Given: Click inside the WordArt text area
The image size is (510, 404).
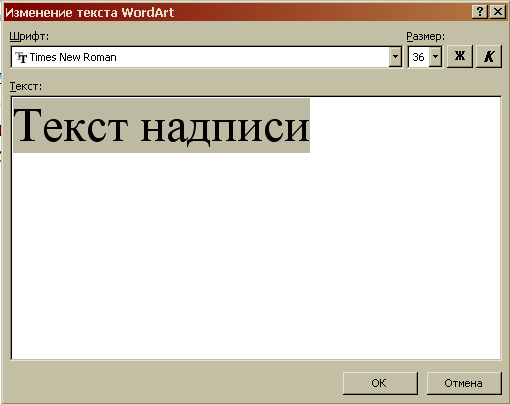Looking at the screenshot, I should click(256, 228).
